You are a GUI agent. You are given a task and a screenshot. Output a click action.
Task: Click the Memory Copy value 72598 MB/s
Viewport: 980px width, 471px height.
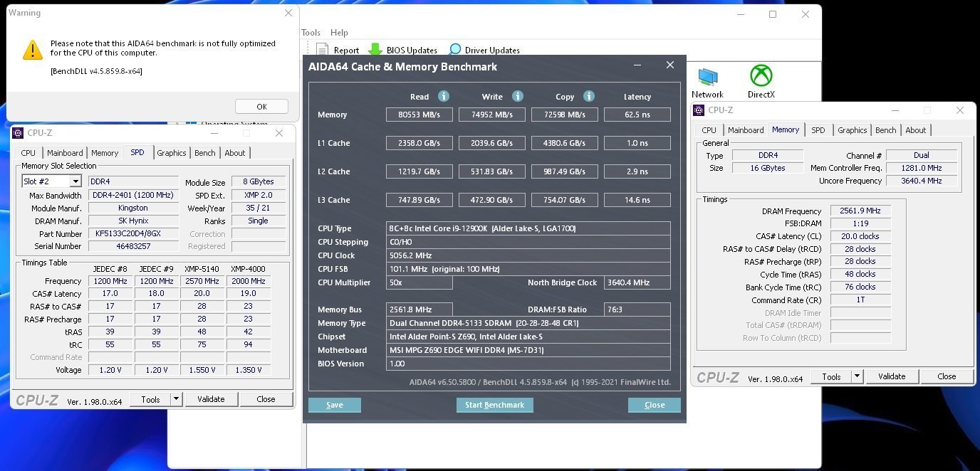565,115
